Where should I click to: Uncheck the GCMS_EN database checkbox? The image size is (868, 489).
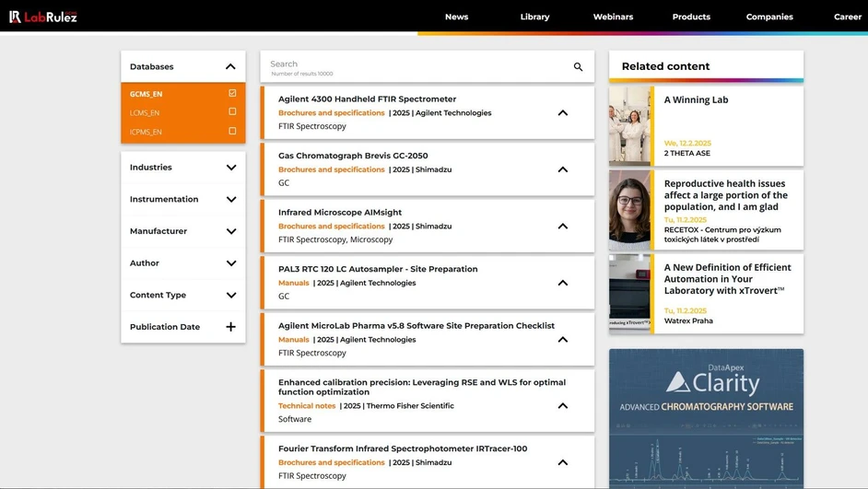coord(232,93)
